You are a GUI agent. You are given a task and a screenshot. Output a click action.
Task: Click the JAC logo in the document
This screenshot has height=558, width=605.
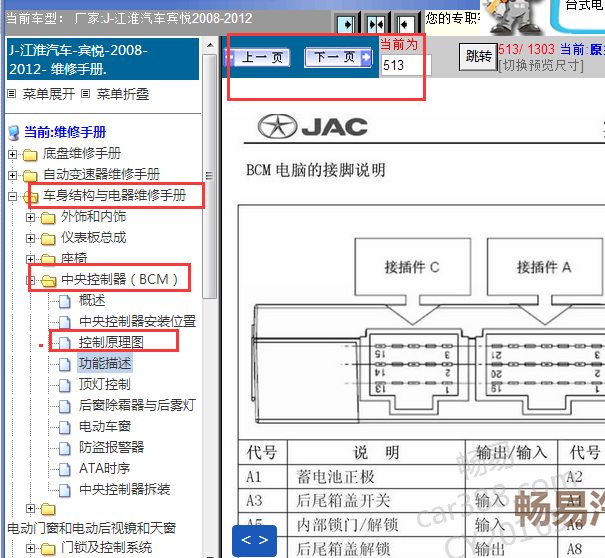coord(313,127)
